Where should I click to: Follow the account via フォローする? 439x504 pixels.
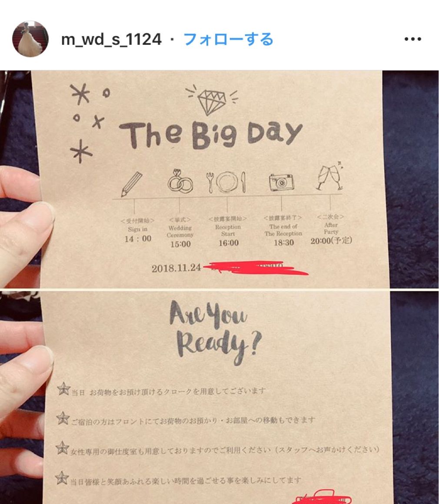[x=228, y=40]
